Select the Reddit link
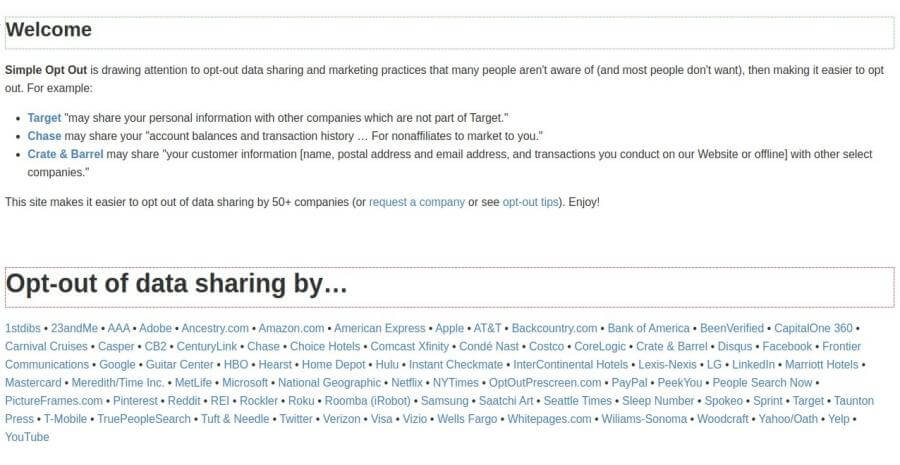Screen dimensions: 900x465 (184, 401)
